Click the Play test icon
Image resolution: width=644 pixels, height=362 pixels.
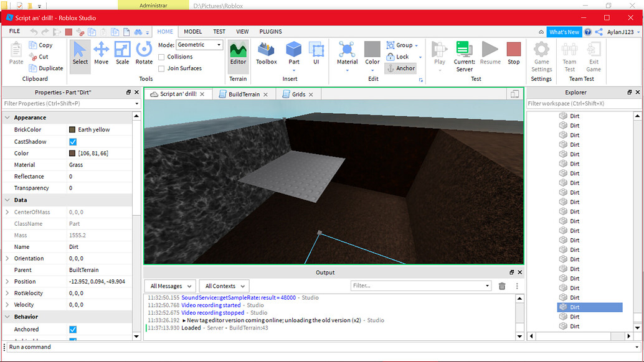pos(439,55)
